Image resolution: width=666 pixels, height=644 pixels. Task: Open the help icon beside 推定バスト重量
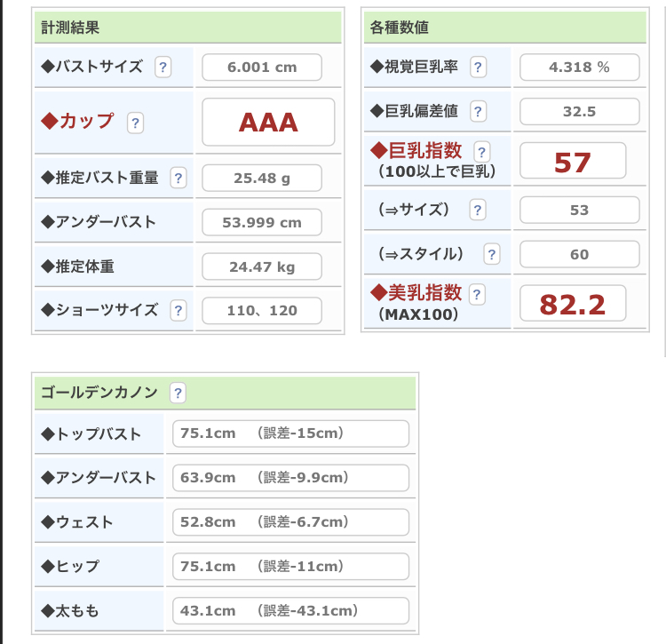(178, 178)
